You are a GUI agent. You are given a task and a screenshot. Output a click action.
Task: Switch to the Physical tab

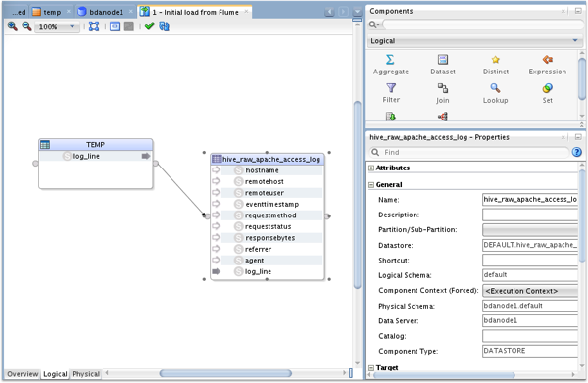pos(86,373)
